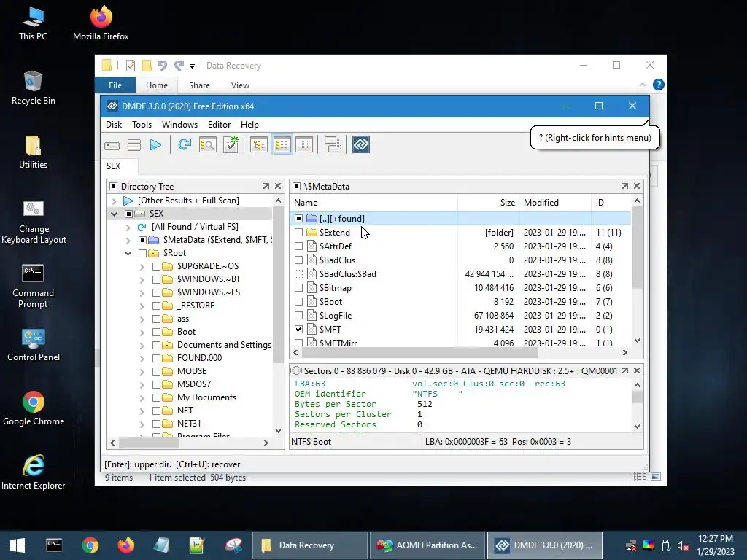Detach the \$MetaData file panel
Screen dimensions: 747x560
624,186
